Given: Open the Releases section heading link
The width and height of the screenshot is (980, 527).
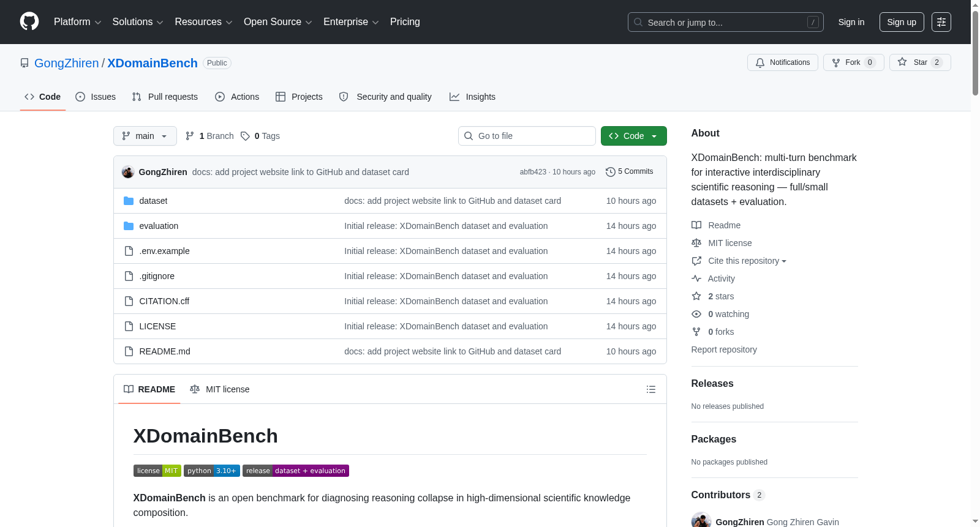Looking at the screenshot, I should click(712, 384).
